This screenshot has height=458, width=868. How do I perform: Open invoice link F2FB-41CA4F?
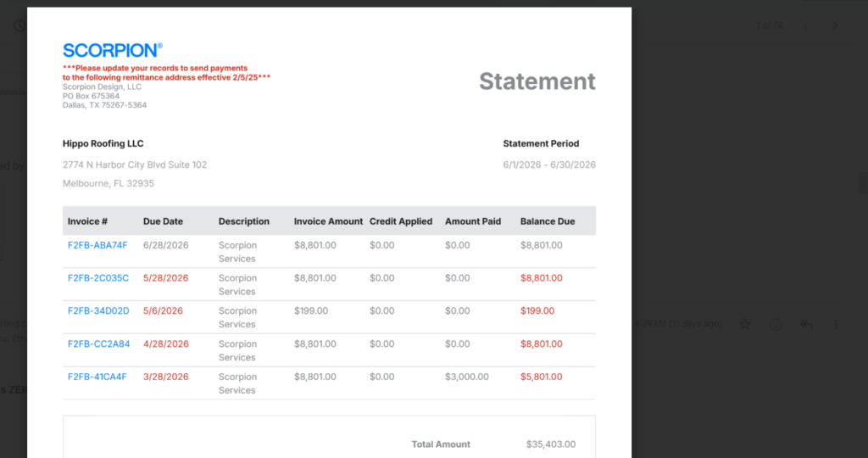97,377
